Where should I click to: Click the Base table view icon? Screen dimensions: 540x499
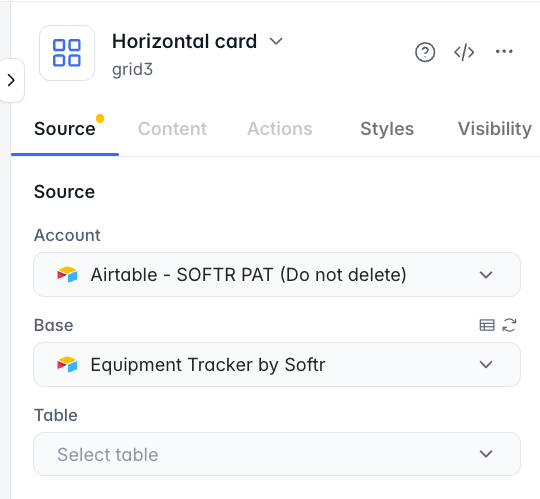click(487, 325)
